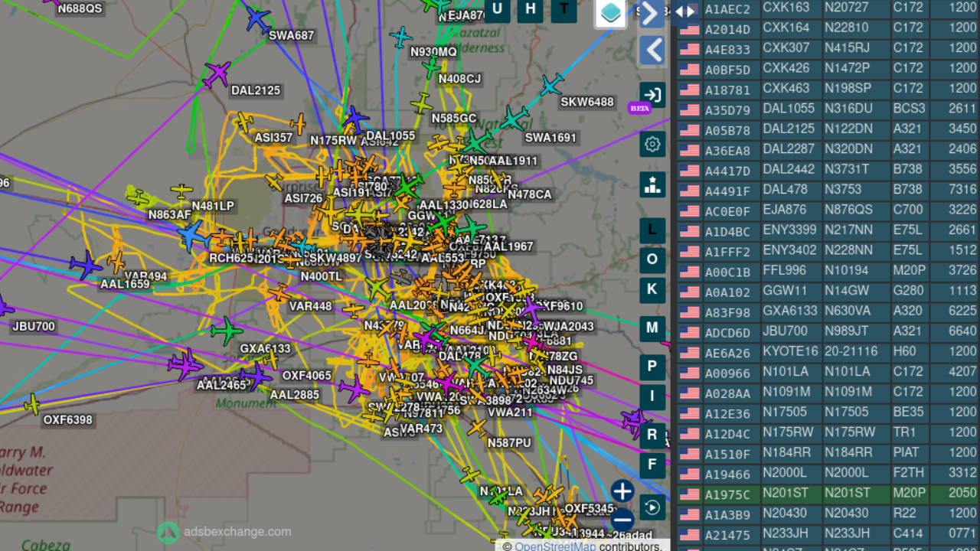The height and width of the screenshot is (551, 980).
Task: Select the purple DAL2125 plane on map
Action: 217,73
